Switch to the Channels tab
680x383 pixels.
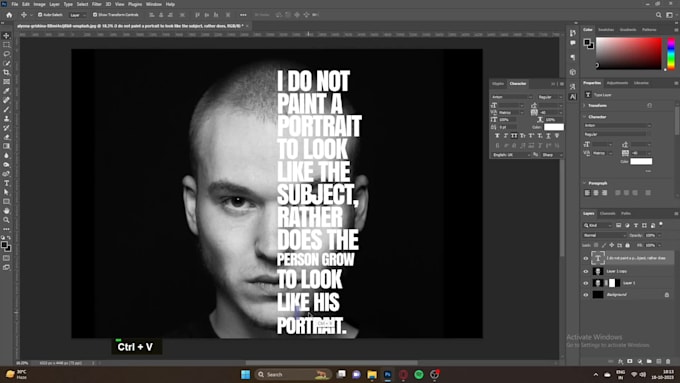coord(607,213)
